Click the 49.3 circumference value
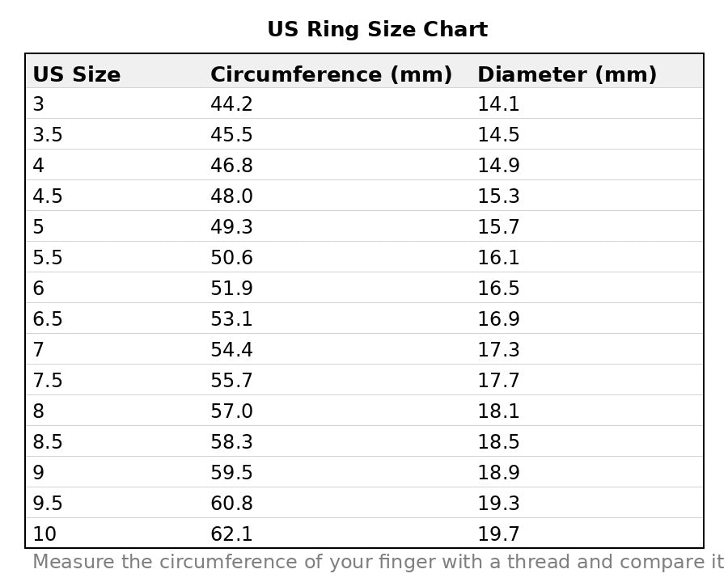728x582 pixels. [x=231, y=226]
